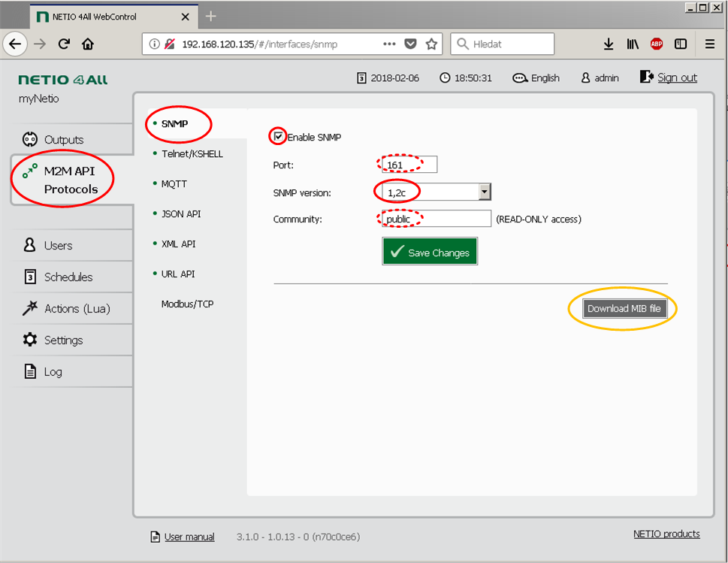
Task: Go to browser home page icon
Action: [x=88, y=44]
